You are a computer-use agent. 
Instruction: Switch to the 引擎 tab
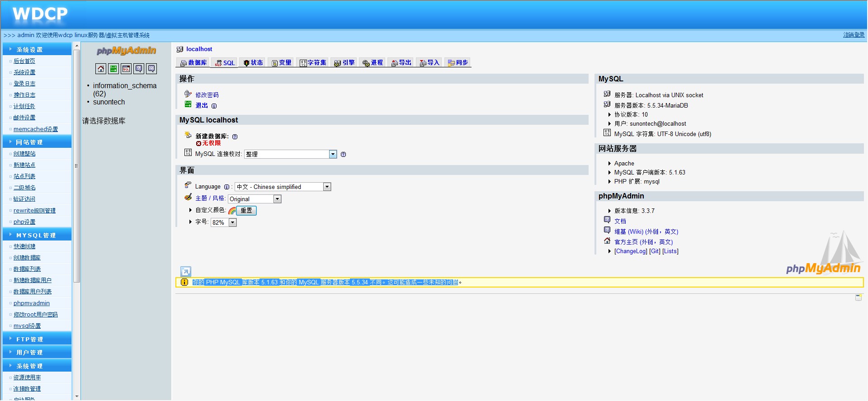click(344, 63)
